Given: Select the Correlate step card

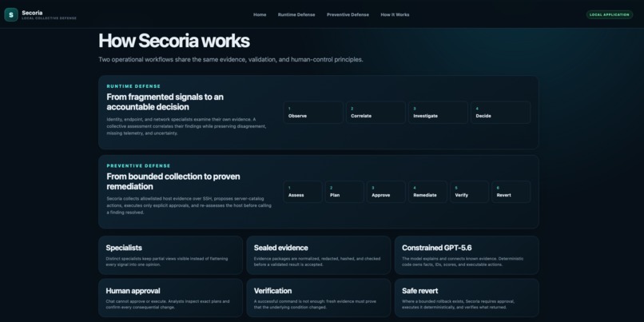Looking at the screenshot, I should point(376,113).
